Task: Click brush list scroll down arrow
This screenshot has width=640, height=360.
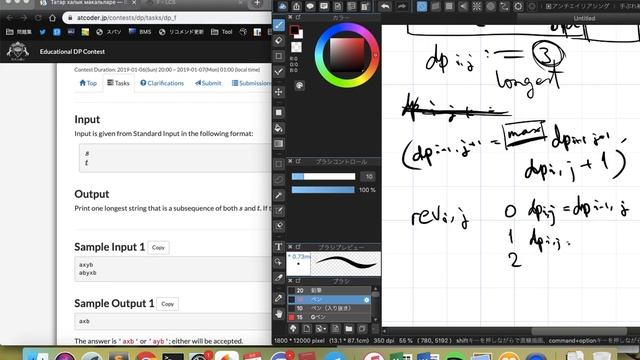Action: [376, 320]
